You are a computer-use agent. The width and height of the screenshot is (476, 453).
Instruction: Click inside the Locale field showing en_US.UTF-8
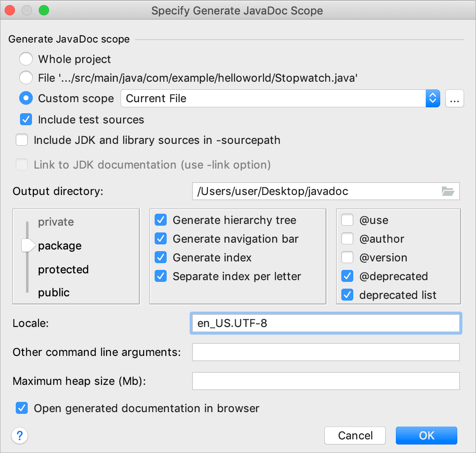click(326, 323)
